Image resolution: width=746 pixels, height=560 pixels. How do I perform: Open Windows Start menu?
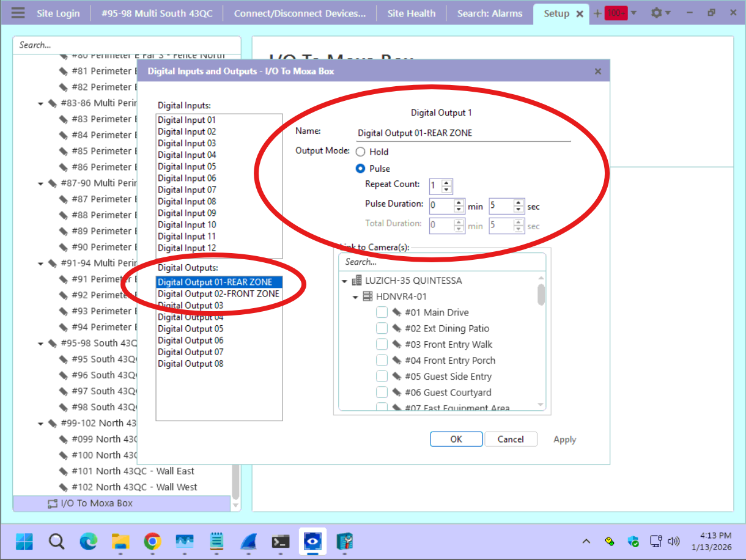point(24,541)
